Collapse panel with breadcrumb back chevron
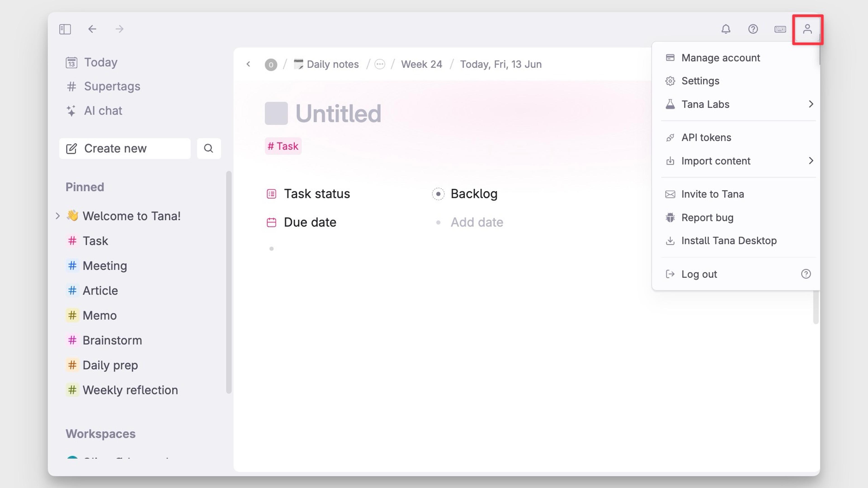 click(248, 64)
